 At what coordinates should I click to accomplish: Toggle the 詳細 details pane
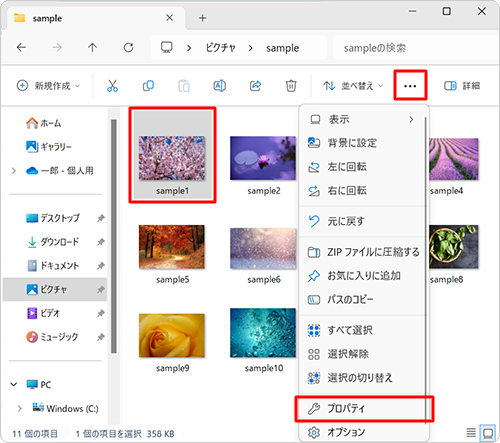(462, 86)
